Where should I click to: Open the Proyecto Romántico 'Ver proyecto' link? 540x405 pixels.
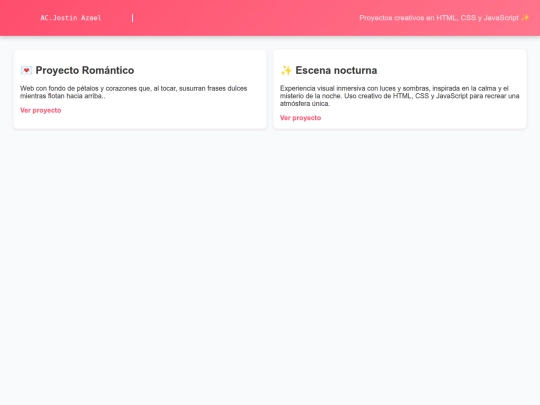pos(41,111)
